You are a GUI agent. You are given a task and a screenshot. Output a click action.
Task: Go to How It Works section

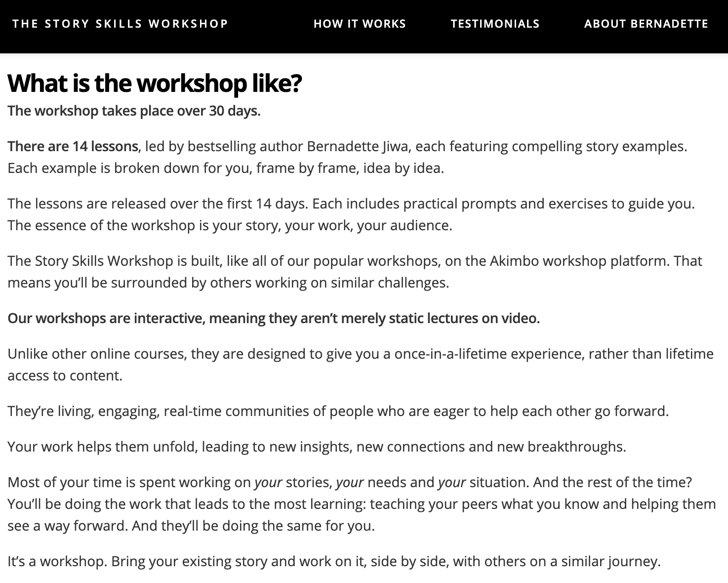click(x=360, y=24)
